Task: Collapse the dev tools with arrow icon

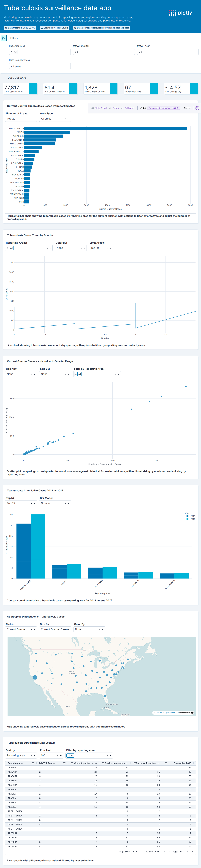Action: tap(197, 108)
